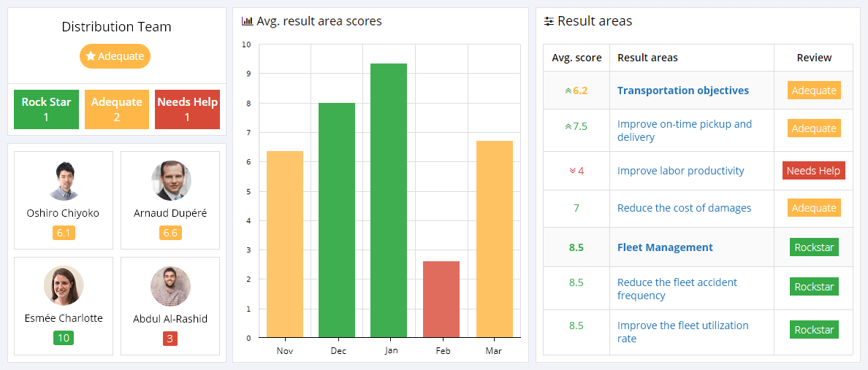Open Arnaud Dupéré's profile photo
The image size is (868, 370).
click(x=171, y=181)
